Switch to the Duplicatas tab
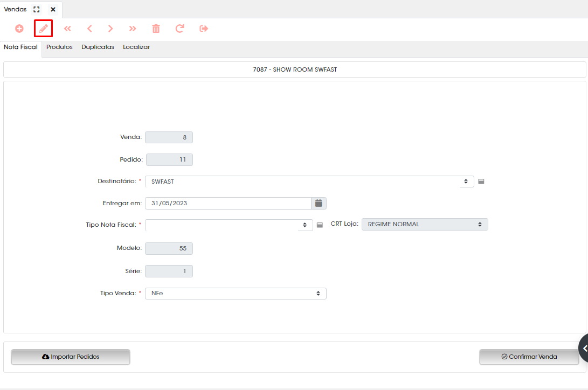This screenshot has height=390, width=588. click(x=98, y=47)
